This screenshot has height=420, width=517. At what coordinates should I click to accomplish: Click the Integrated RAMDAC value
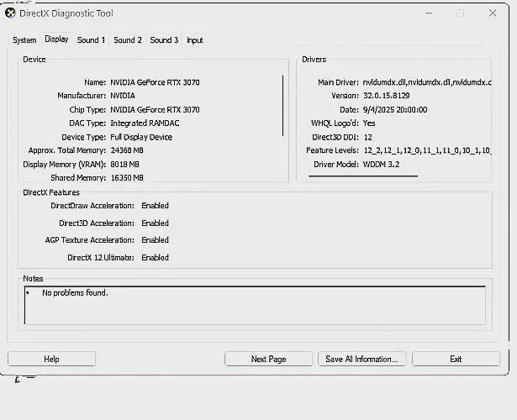click(145, 123)
